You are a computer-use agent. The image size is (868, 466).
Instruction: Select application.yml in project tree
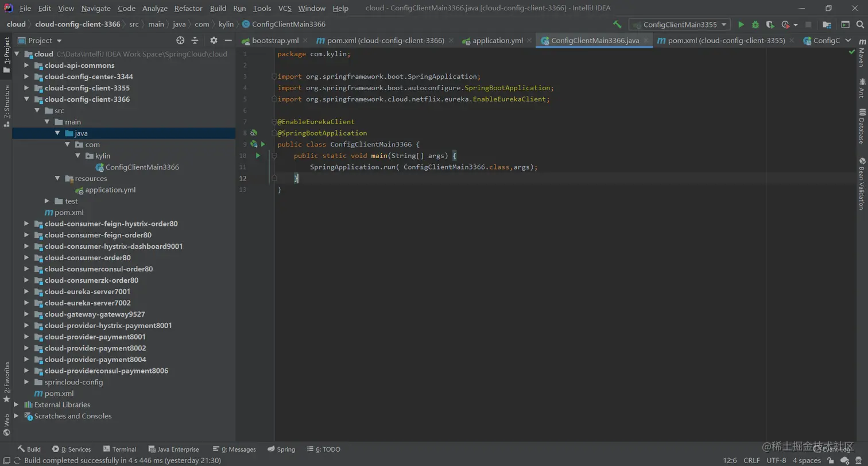coord(106,190)
